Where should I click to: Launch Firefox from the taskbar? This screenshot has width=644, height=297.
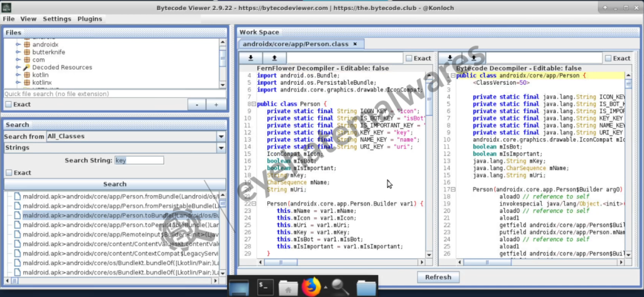(311, 287)
